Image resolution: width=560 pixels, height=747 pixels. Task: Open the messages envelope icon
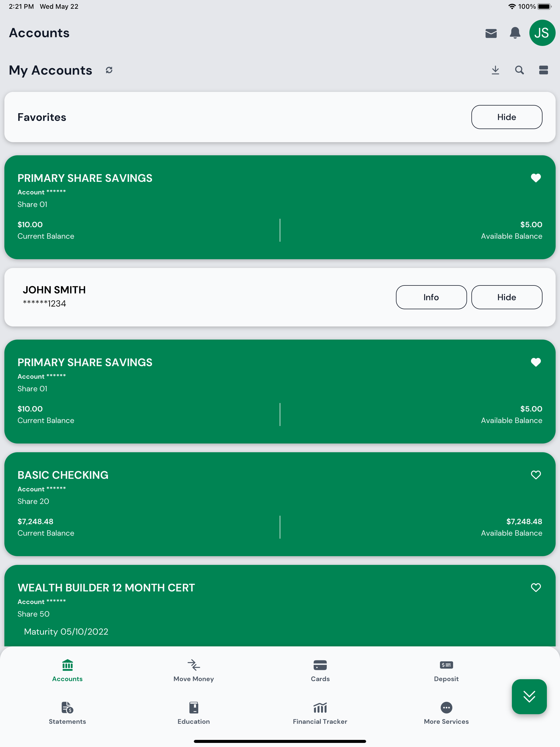[x=491, y=33]
